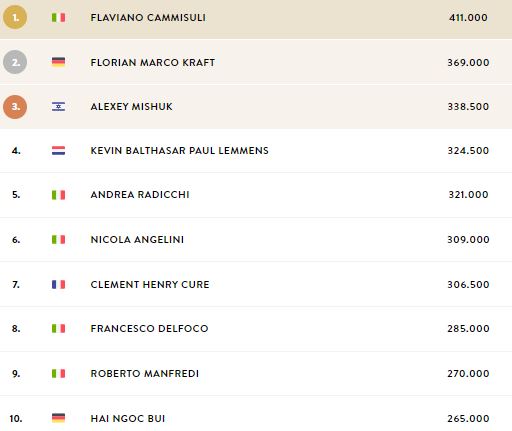This screenshot has width=512, height=431.
Task: Click Francesco Delfoco's name
Action: 149,329
